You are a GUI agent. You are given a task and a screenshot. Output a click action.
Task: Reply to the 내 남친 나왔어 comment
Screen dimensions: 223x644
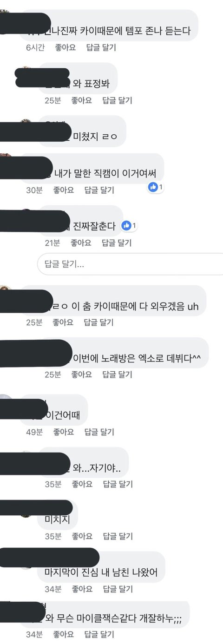click(117, 589)
